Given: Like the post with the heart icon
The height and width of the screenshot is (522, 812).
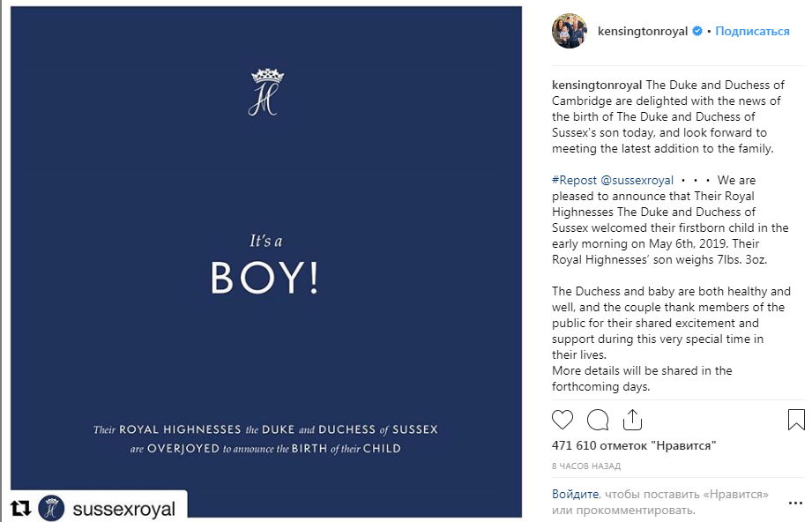Looking at the screenshot, I should [562, 419].
